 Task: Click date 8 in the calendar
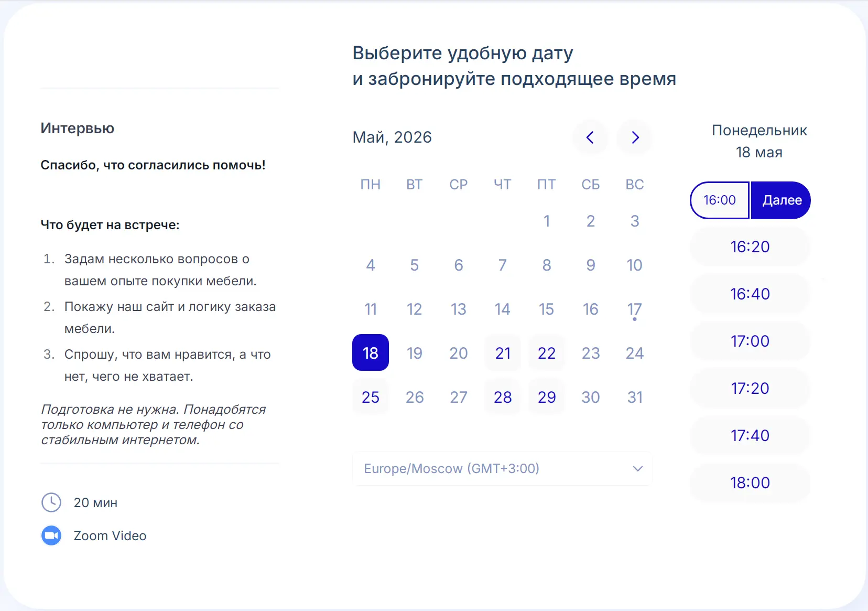[x=547, y=265]
